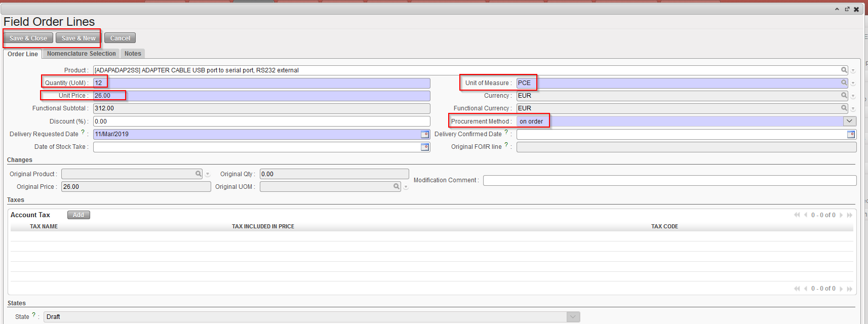Click the Save & New button

tap(78, 38)
